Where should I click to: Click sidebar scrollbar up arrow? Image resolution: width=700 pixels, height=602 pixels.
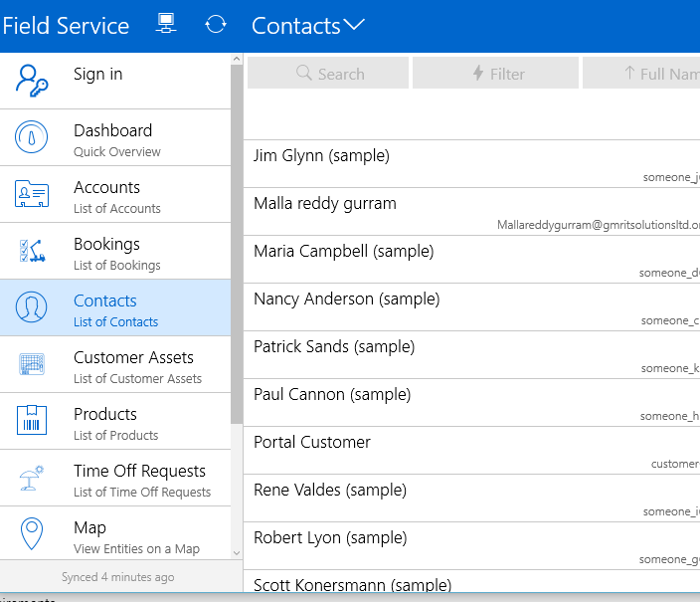tap(237, 59)
